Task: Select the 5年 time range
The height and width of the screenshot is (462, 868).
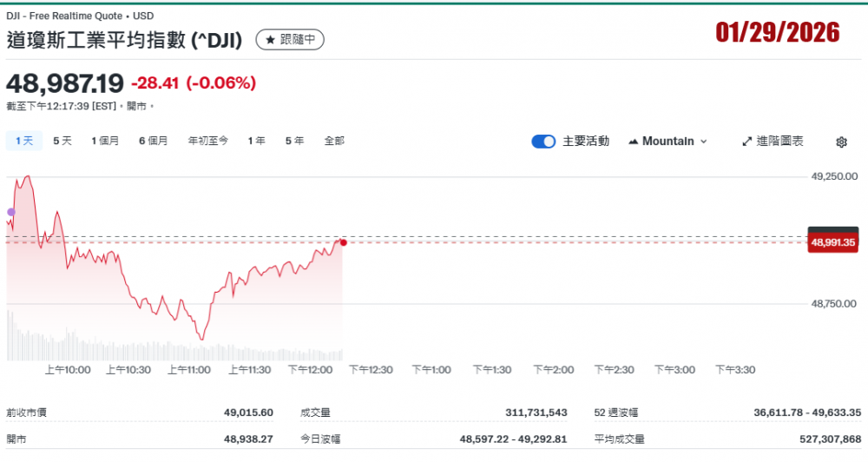Action: [294, 141]
